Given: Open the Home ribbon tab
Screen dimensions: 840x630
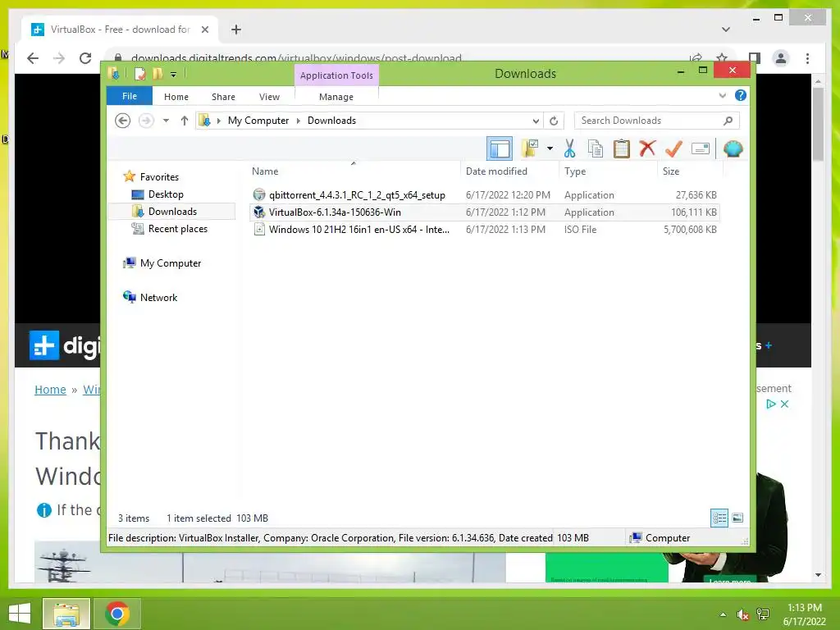Looking at the screenshot, I should click(176, 97).
